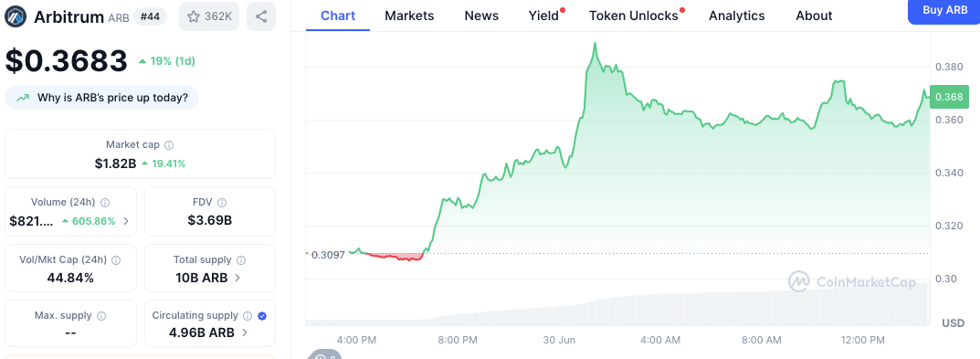The height and width of the screenshot is (359, 980).
Task: Click Circulating supply info icon
Action: point(248,316)
